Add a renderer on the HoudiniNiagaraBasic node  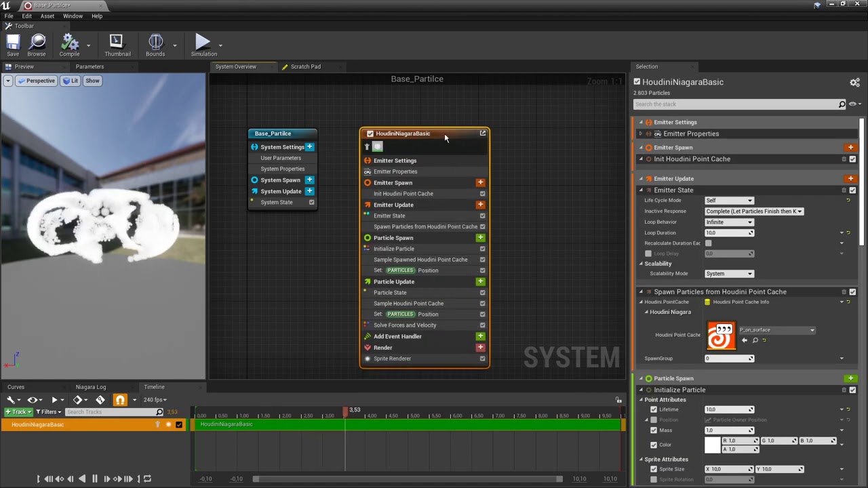point(480,347)
